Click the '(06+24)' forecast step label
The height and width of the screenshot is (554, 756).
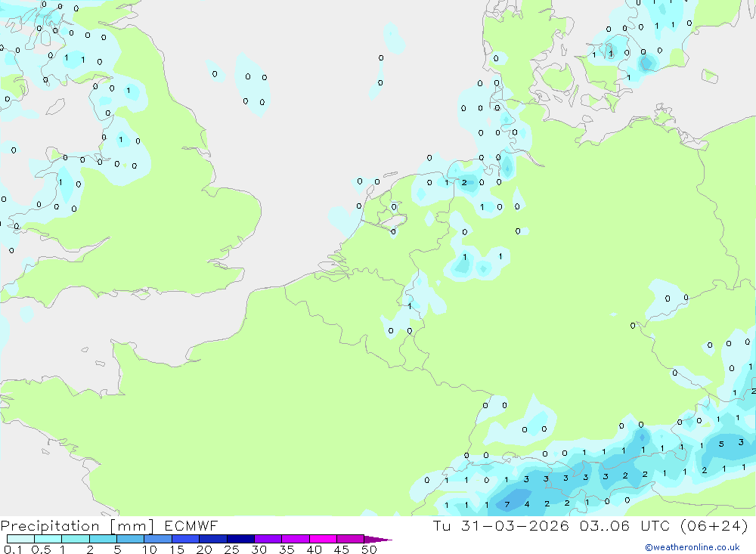coord(714,525)
